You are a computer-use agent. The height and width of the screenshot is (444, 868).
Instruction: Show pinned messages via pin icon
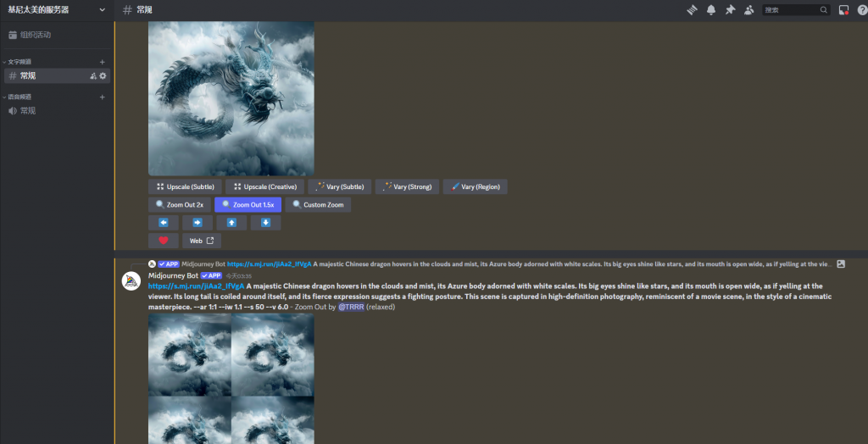coord(730,10)
